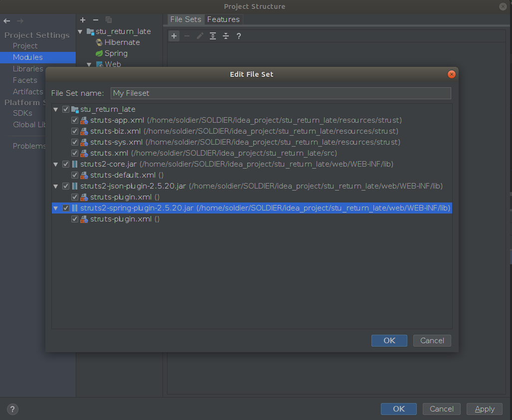Click stu_return_late module folder icon in dialog

point(75,109)
